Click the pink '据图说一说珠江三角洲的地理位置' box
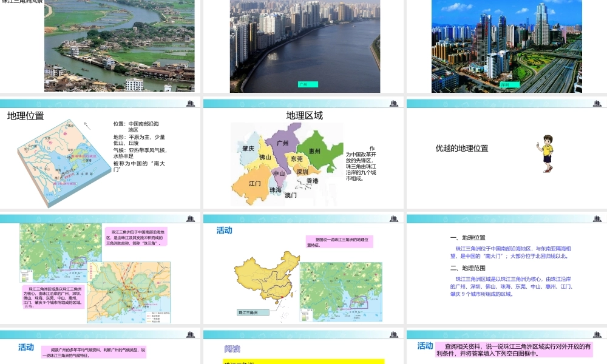 [339, 242]
